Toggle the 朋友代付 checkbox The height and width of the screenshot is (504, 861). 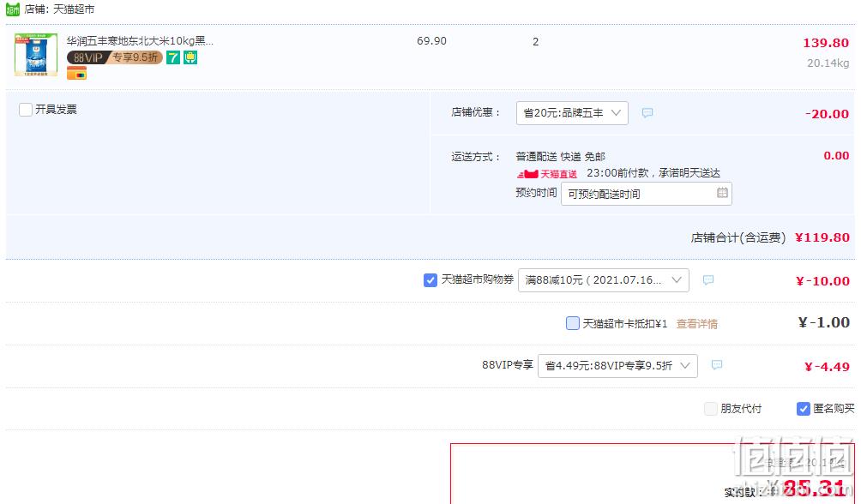pos(711,409)
